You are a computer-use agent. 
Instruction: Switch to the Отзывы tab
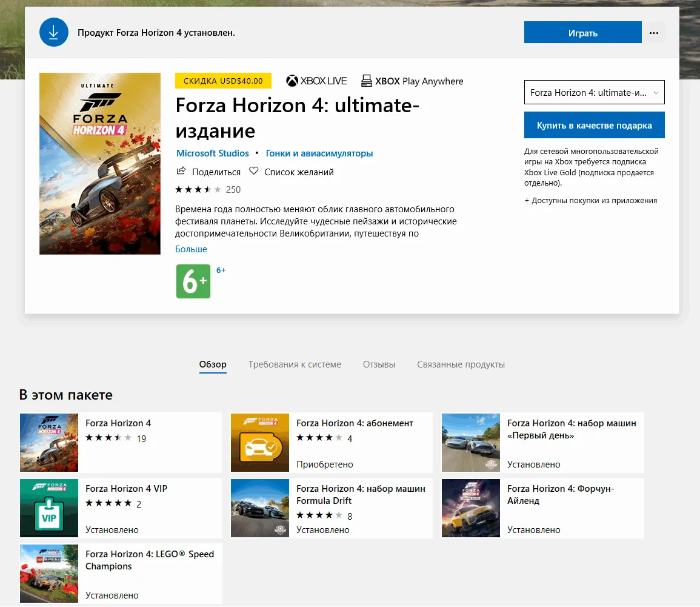coord(379,364)
